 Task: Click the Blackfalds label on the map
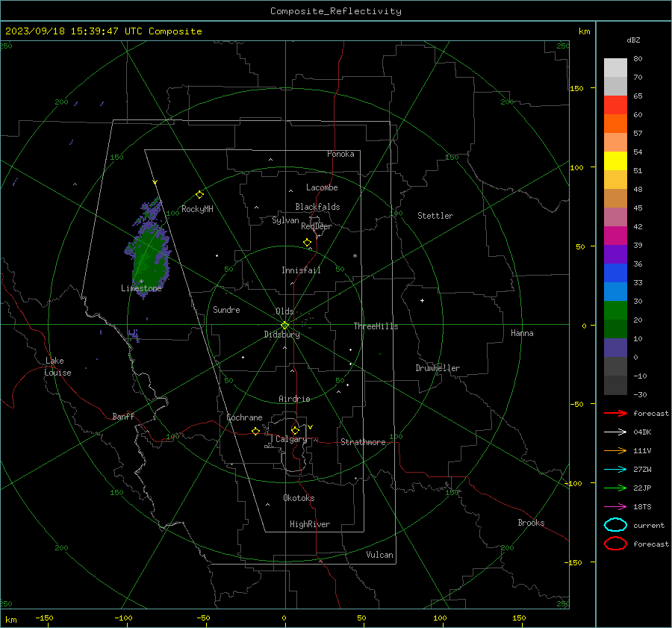click(317, 207)
